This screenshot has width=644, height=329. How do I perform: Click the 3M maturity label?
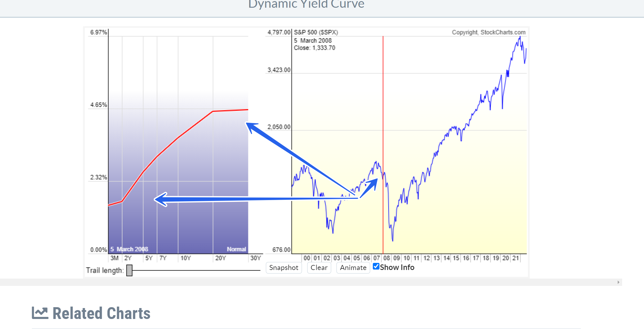click(x=114, y=258)
